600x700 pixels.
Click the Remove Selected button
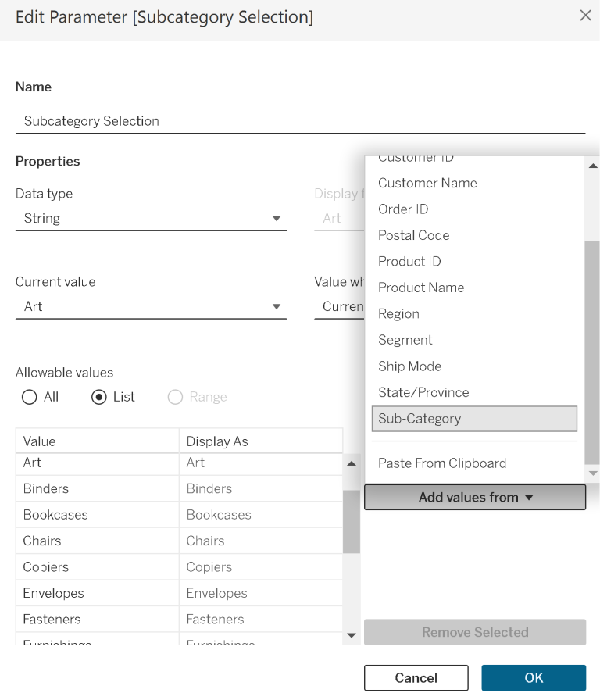pyautogui.click(x=474, y=632)
